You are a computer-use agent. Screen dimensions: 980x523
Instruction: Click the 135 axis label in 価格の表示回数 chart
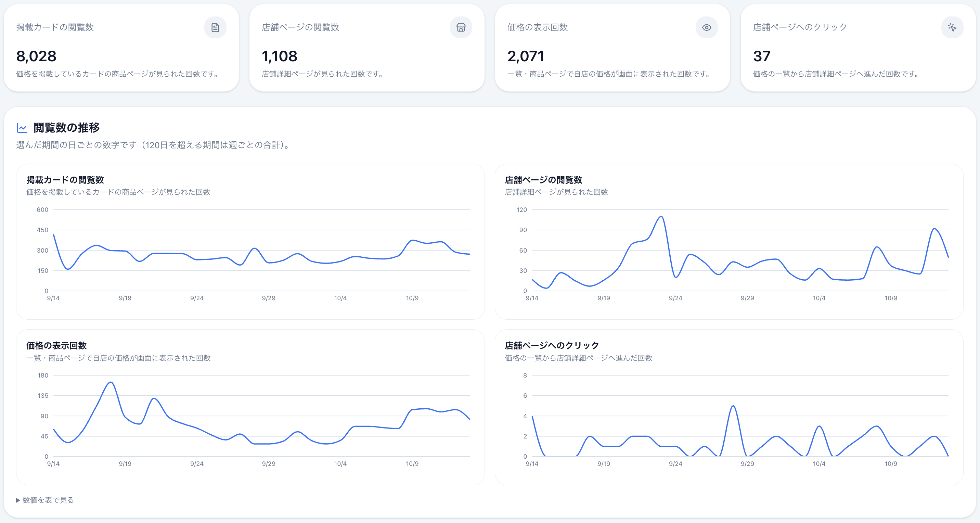43,395
